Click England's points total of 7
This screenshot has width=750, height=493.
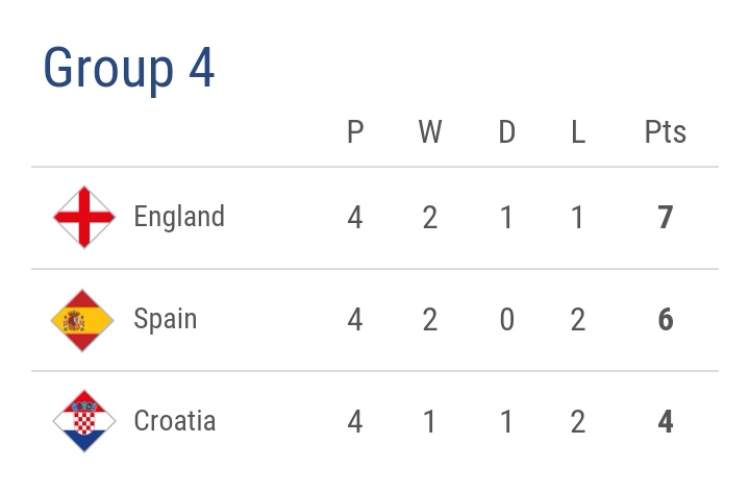point(665,218)
